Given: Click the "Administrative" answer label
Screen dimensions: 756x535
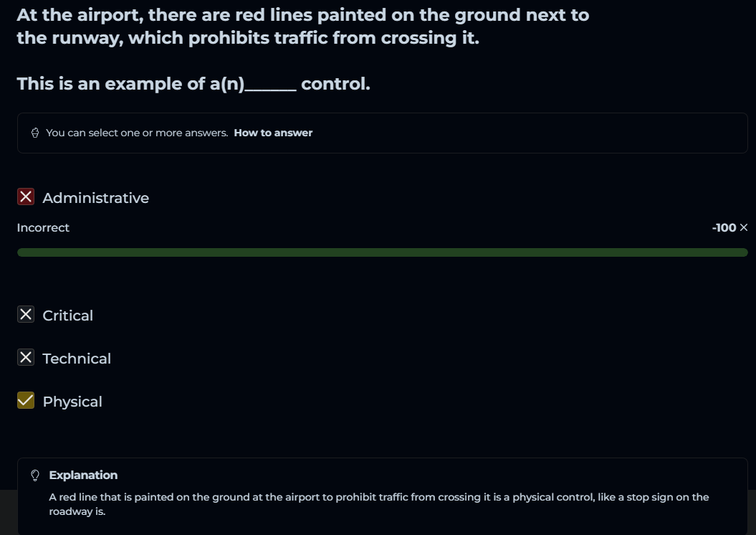Looking at the screenshot, I should point(95,198).
